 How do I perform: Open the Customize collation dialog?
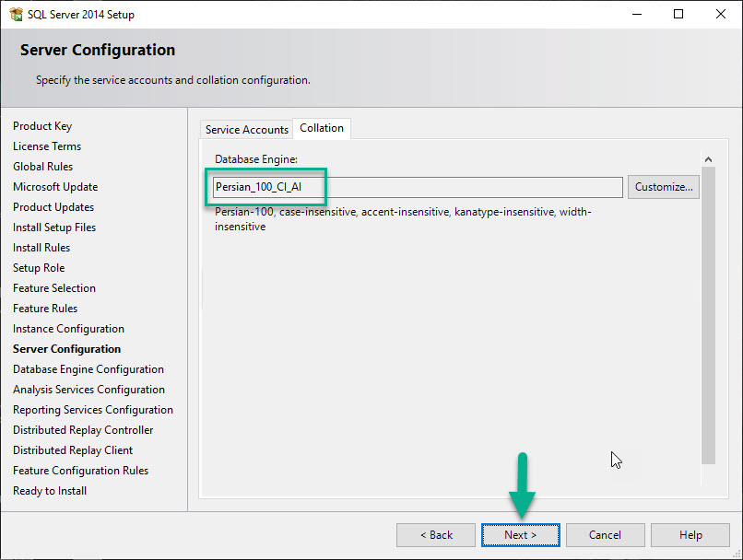[664, 187]
